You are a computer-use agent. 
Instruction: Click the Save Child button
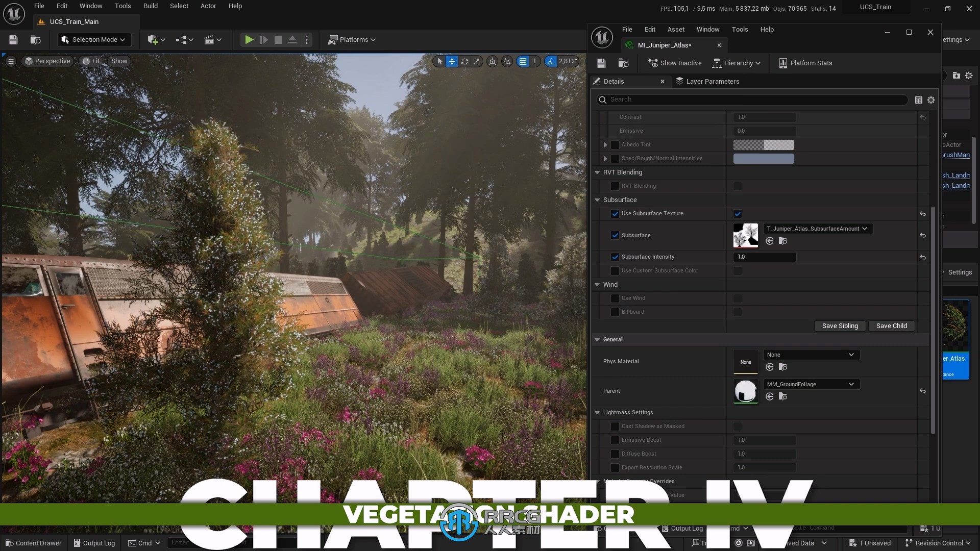click(891, 325)
